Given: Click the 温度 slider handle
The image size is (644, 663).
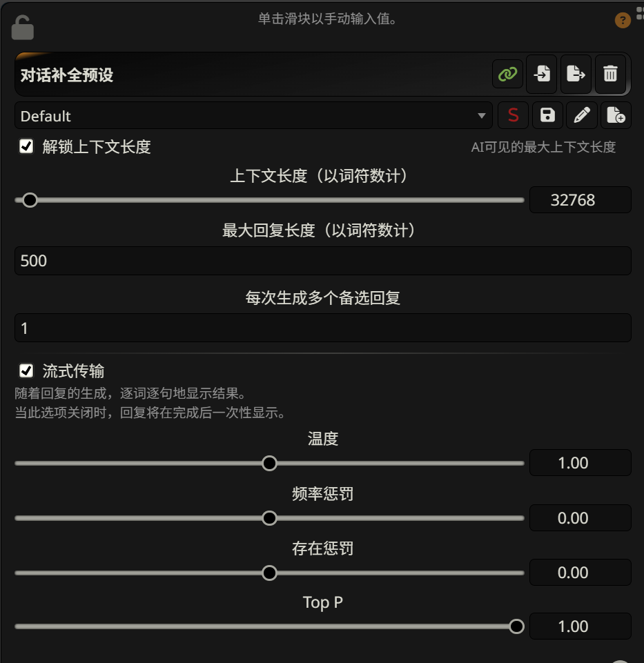Looking at the screenshot, I should click(270, 463).
